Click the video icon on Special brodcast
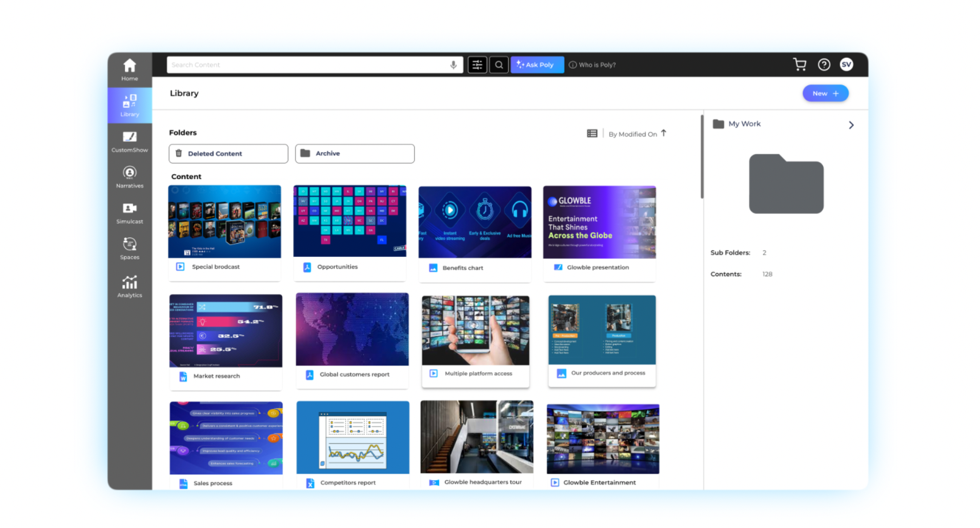 [180, 267]
